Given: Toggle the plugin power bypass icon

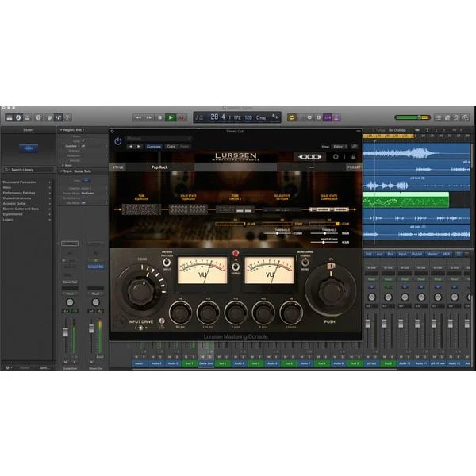Looking at the screenshot, I should pos(117,141).
